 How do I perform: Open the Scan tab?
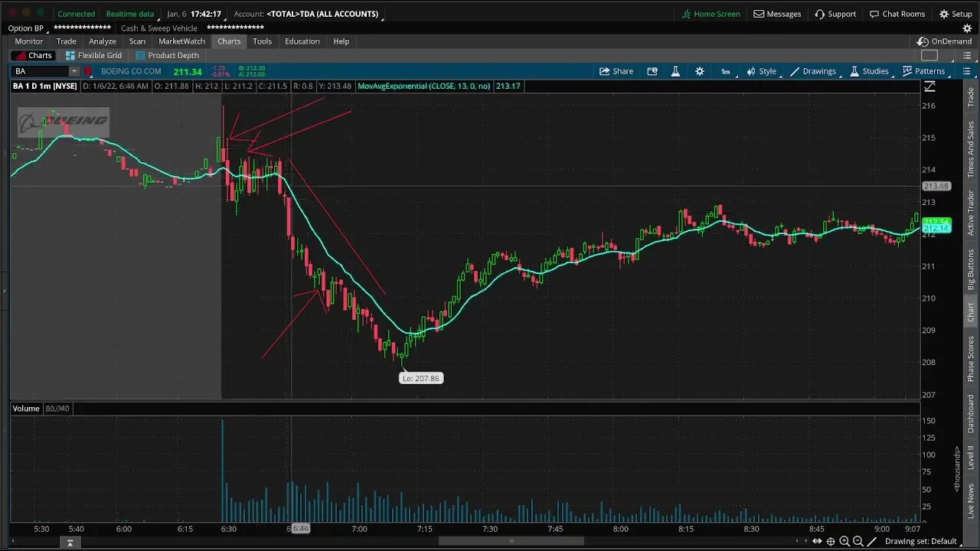click(x=137, y=41)
